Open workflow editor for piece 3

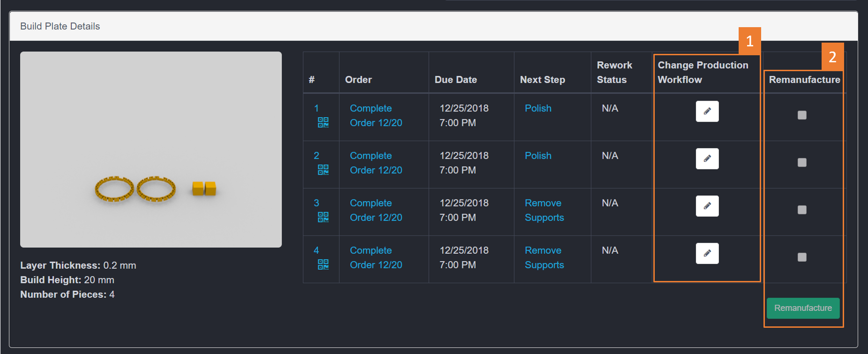[x=707, y=206]
